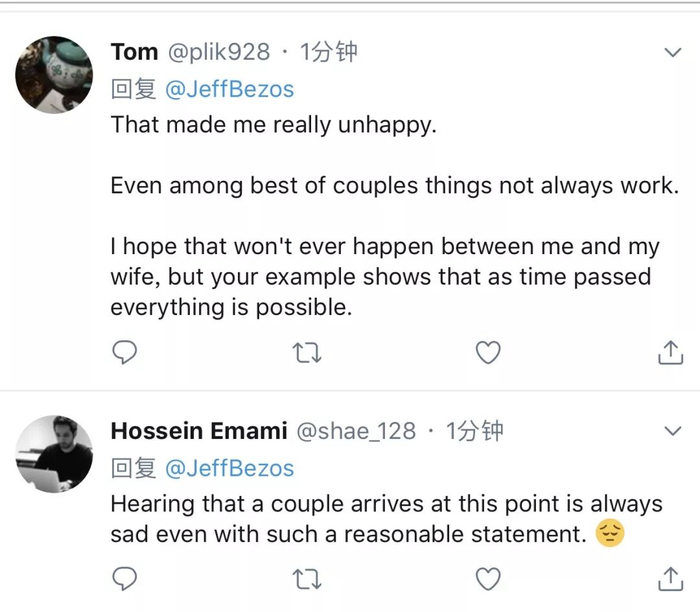Like Hossein Emami's tweet
Screen dimensions: 700x612
pos(487,578)
